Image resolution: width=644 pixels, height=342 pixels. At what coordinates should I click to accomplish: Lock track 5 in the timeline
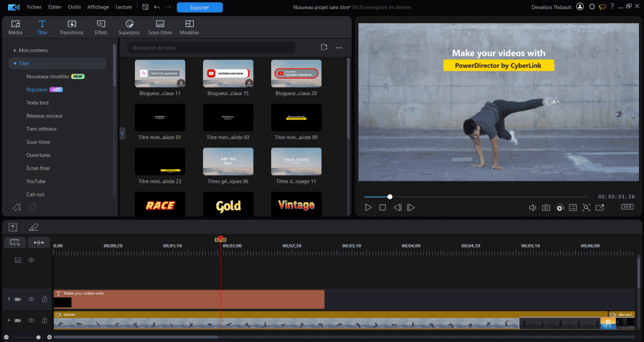point(44,299)
